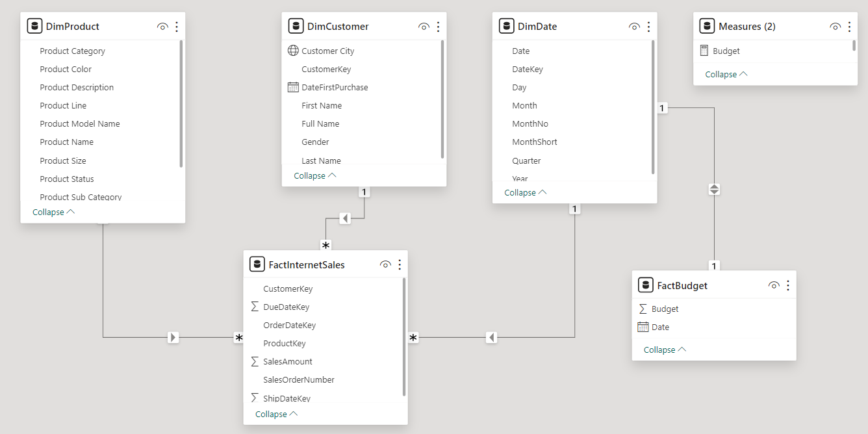Collapse the FactInternetSales table card
868x434 pixels.
(x=276, y=414)
